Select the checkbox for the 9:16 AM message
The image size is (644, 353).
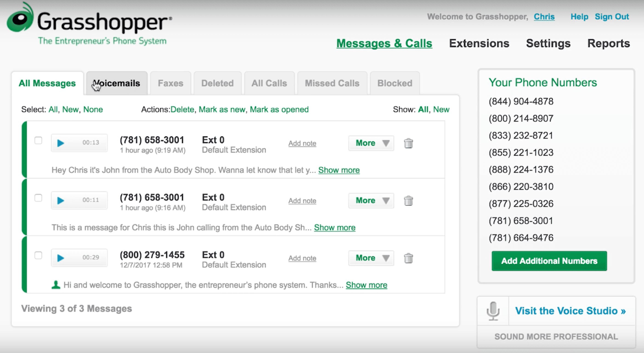[x=38, y=198]
